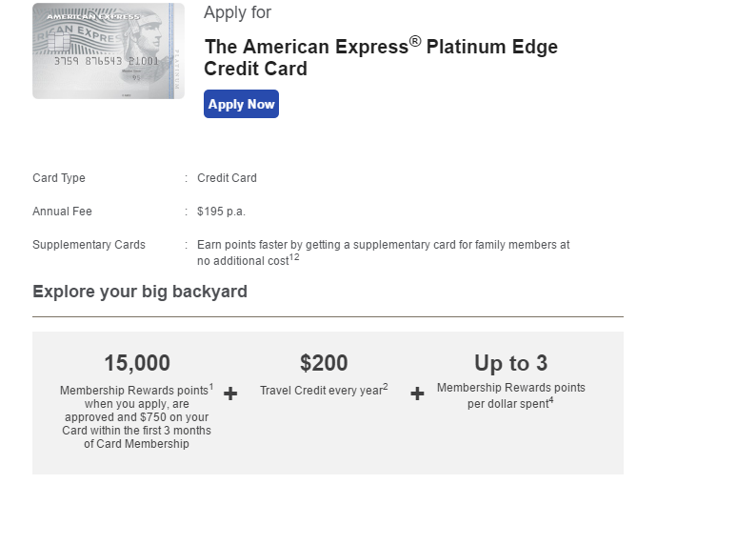The height and width of the screenshot is (545, 756).
Task: Click the registered trademark symbol after Express
Action: click(415, 42)
